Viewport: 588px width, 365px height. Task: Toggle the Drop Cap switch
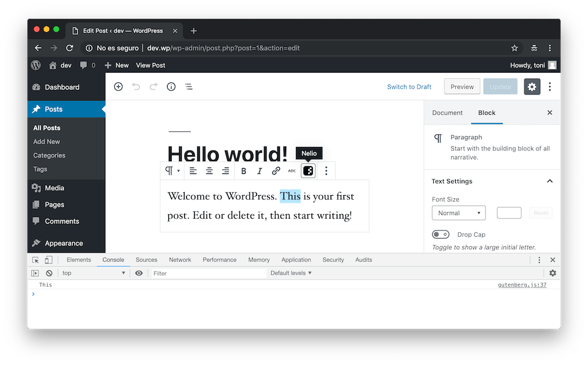coord(440,235)
